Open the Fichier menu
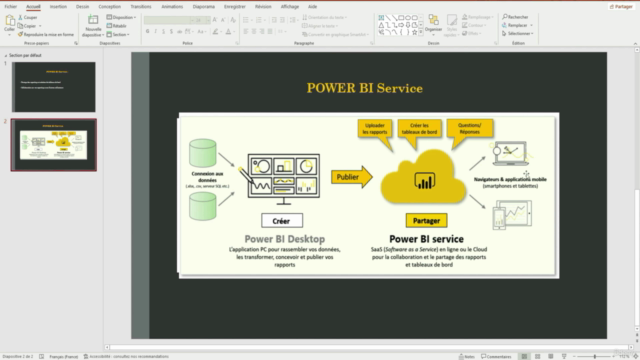Screen dimensions: 640x360 pyautogui.click(x=11, y=7)
